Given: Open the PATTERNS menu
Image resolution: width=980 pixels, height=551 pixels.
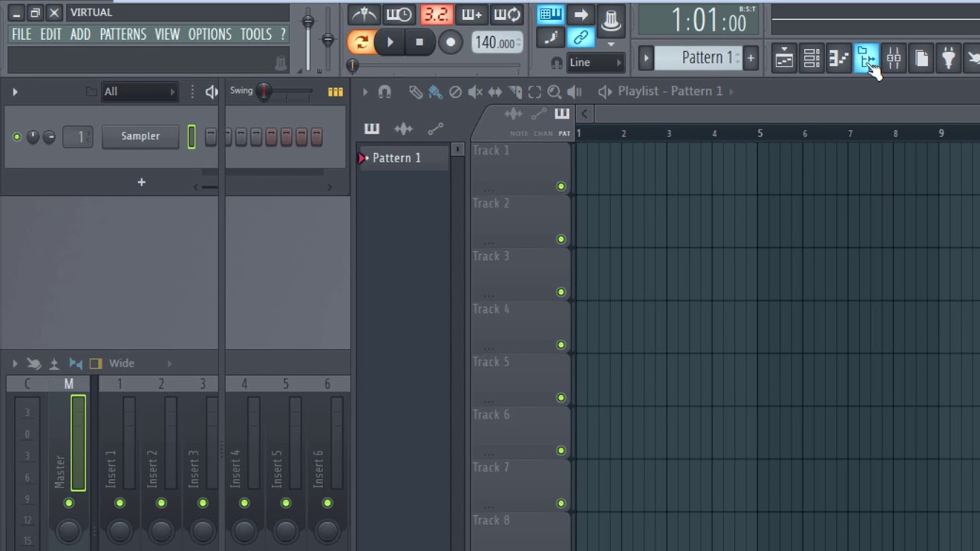Looking at the screenshot, I should tap(122, 34).
